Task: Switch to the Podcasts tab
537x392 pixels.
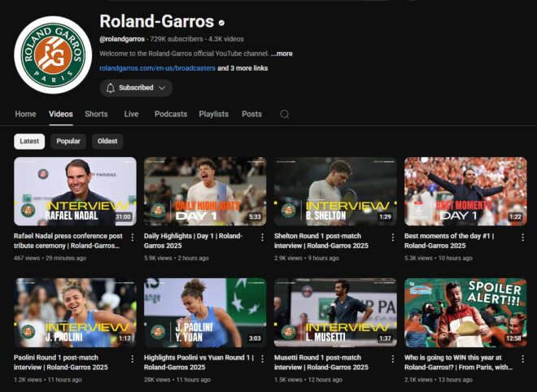Action: coord(171,114)
